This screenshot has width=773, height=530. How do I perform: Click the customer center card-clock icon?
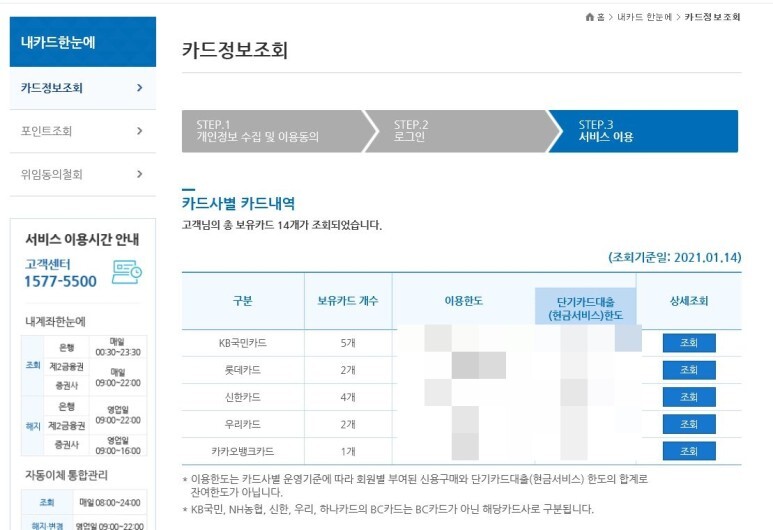(127, 272)
